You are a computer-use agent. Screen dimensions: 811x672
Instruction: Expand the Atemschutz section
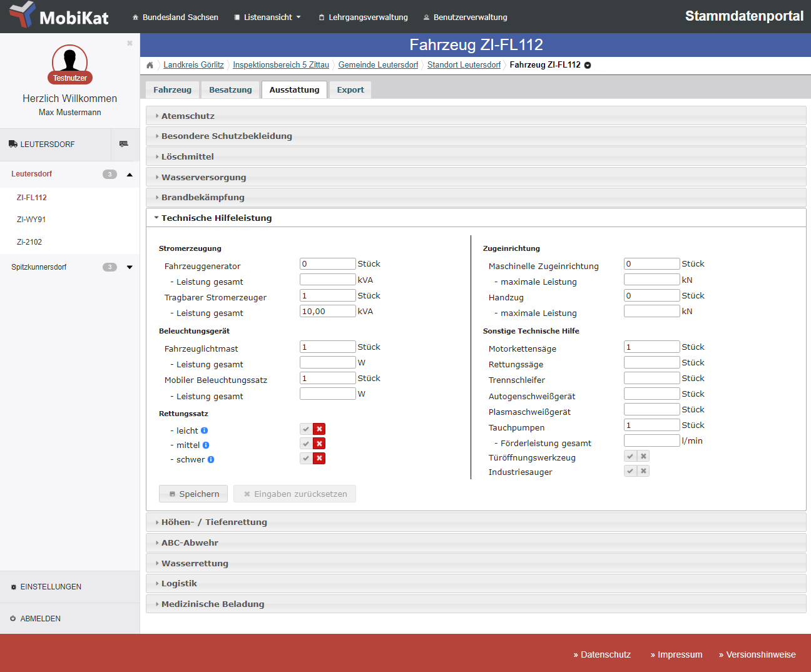(x=188, y=116)
